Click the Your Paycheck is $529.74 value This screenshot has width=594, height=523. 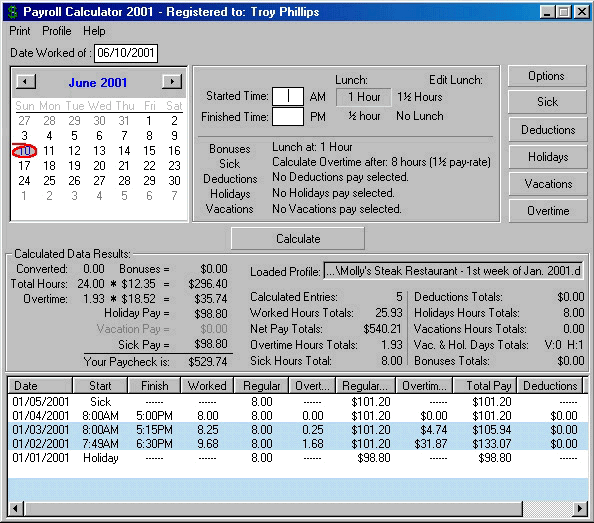[208, 362]
